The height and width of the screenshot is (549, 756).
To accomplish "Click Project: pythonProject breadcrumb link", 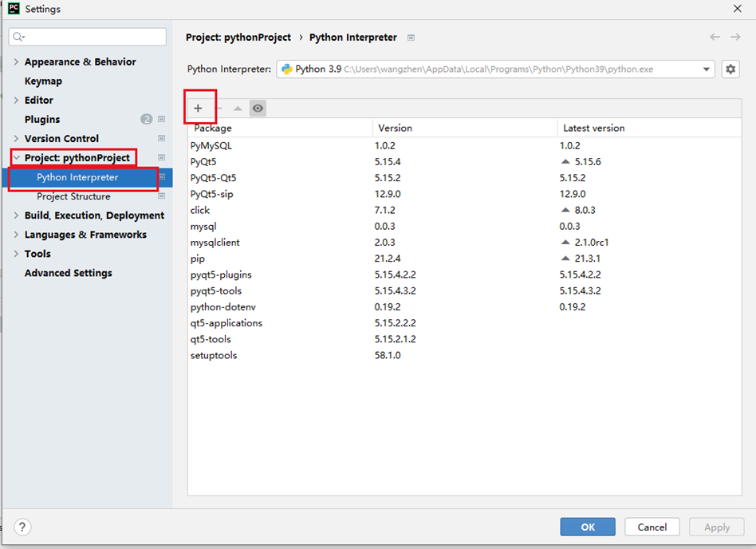I will pyautogui.click(x=238, y=38).
